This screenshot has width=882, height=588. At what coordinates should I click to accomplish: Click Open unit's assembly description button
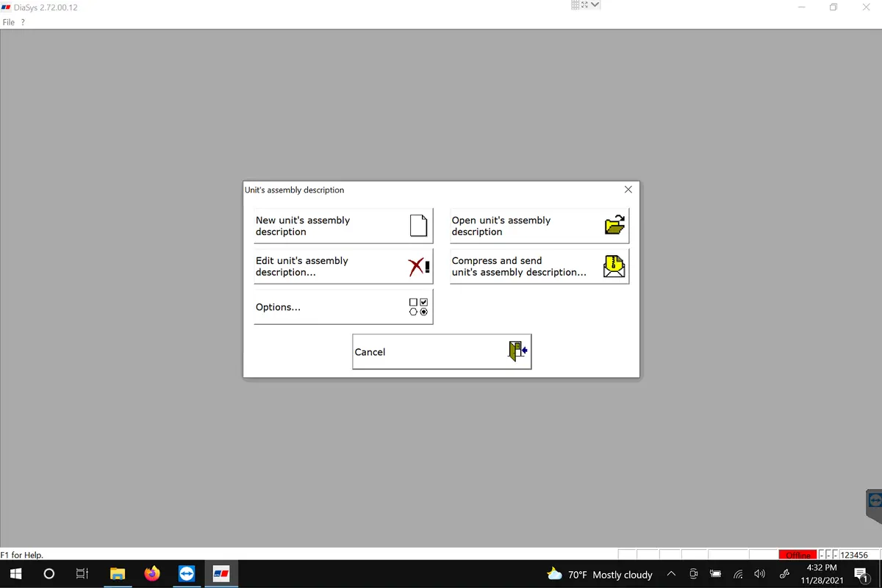(539, 226)
